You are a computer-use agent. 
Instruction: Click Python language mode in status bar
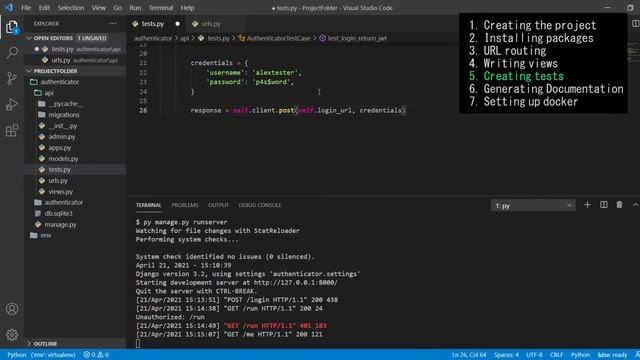click(580, 355)
